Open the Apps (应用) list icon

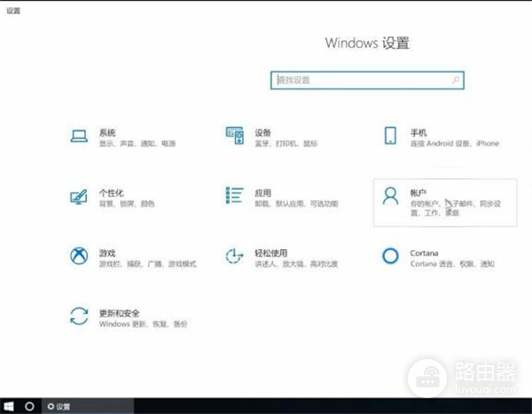pos(234,195)
